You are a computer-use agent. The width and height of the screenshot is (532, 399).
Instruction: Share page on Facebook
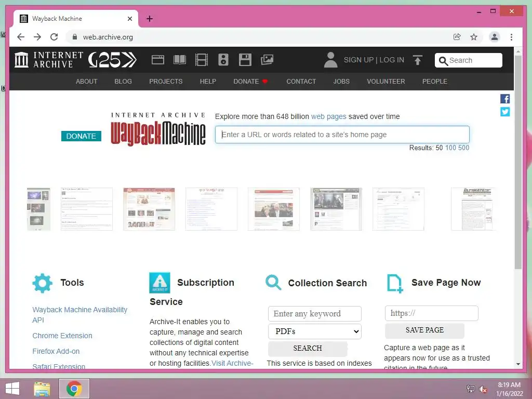[505, 99]
